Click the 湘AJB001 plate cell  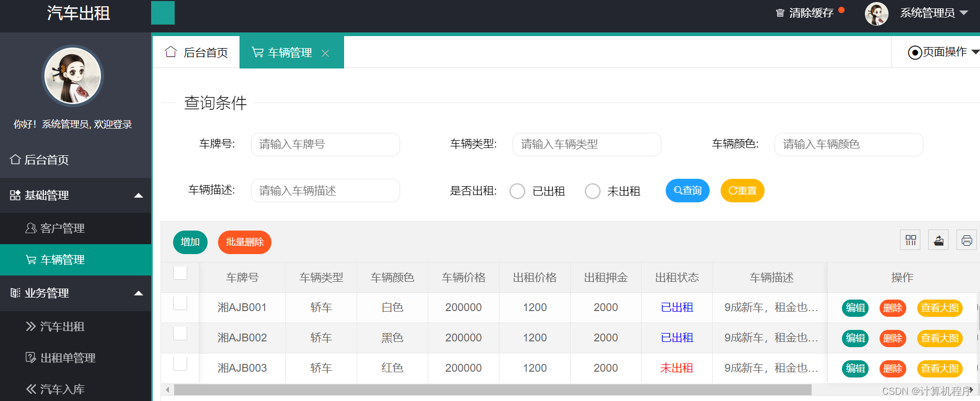[242, 307]
